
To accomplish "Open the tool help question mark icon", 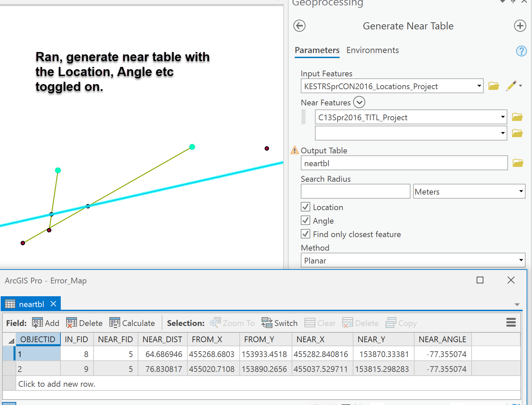I will click(x=521, y=51).
